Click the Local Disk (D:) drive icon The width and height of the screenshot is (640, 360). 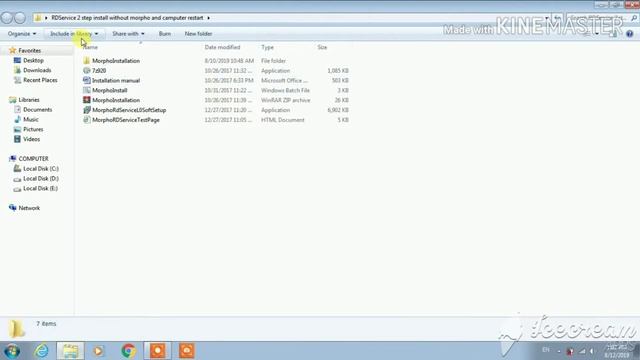coord(17,179)
